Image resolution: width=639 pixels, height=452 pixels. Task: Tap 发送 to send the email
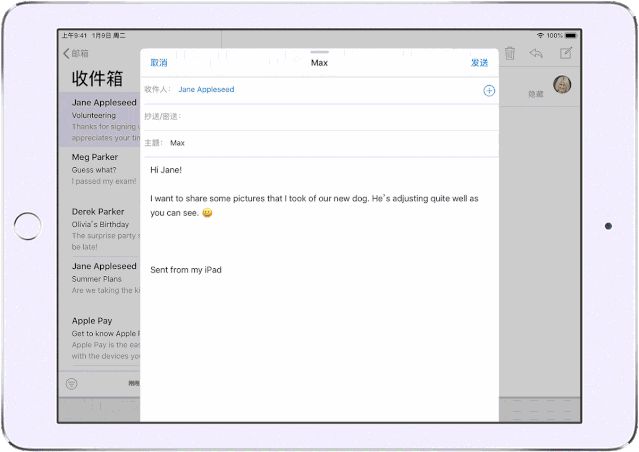tap(479, 63)
